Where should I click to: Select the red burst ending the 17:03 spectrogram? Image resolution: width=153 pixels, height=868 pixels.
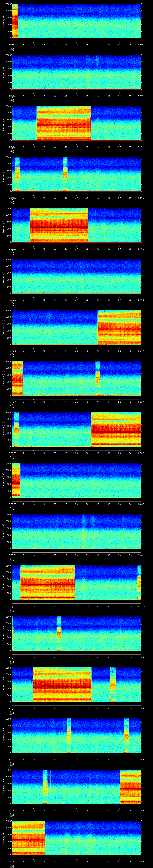(130, 786)
